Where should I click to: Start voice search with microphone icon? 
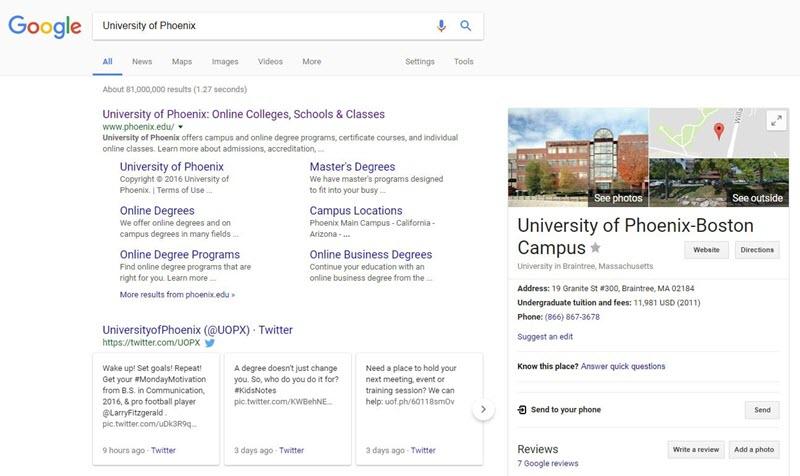441,26
